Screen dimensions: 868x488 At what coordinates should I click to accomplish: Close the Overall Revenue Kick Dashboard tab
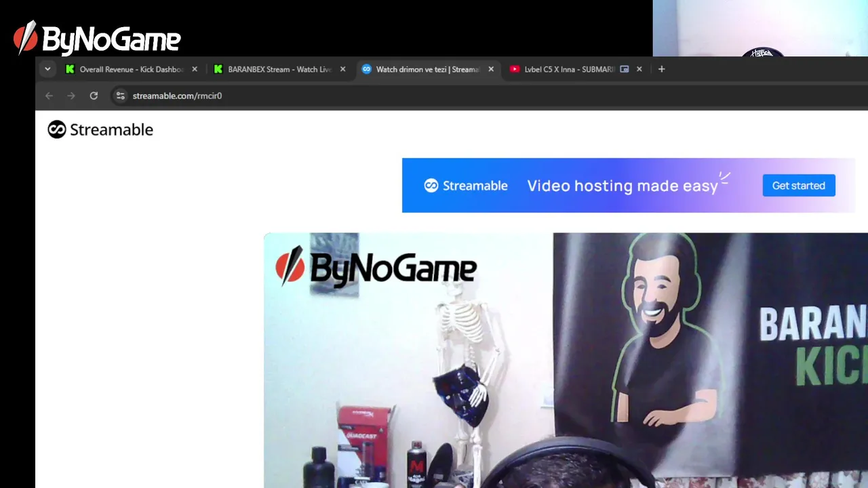(195, 69)
